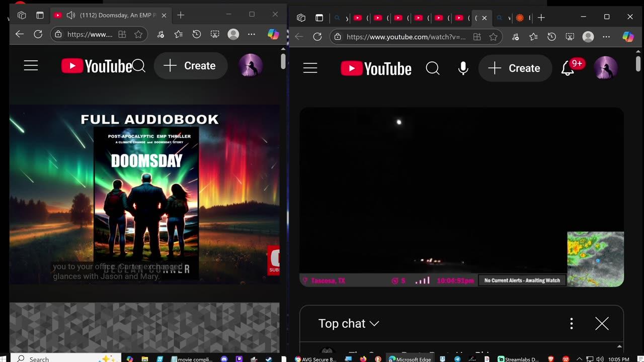Screen dimensions: 644x362
Task: Open Edge profile in right window
Action: (588, 37)
